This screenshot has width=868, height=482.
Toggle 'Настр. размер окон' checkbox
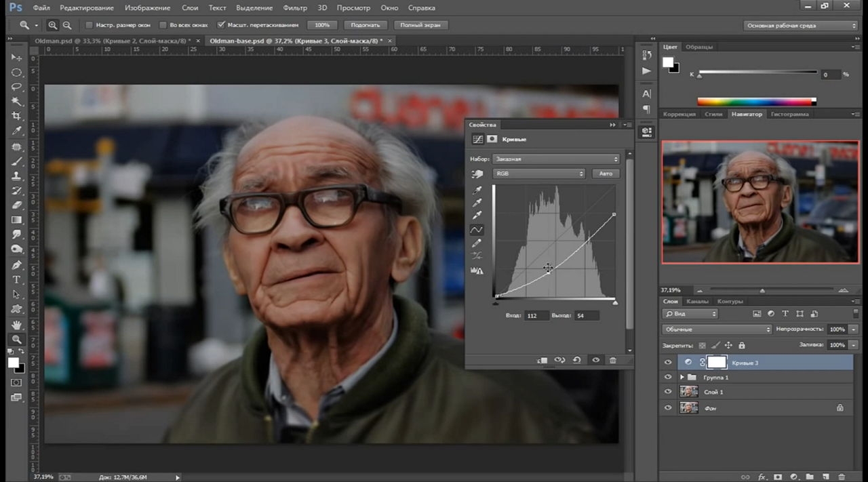89,25
